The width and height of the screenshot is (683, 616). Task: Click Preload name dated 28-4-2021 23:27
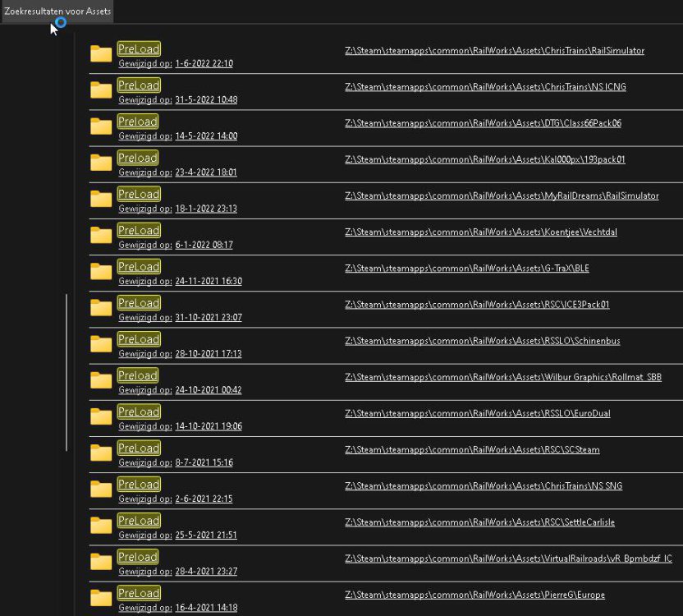(138, 557)
